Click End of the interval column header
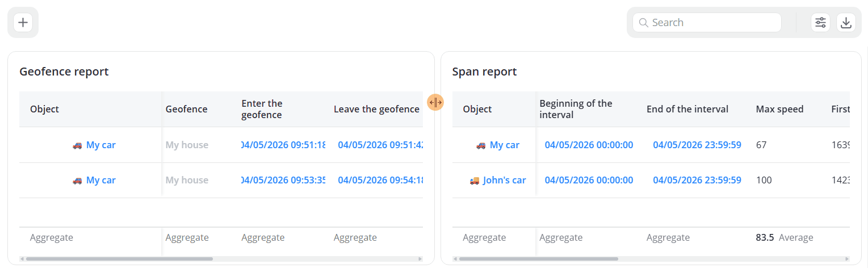 tap(687, 109)
